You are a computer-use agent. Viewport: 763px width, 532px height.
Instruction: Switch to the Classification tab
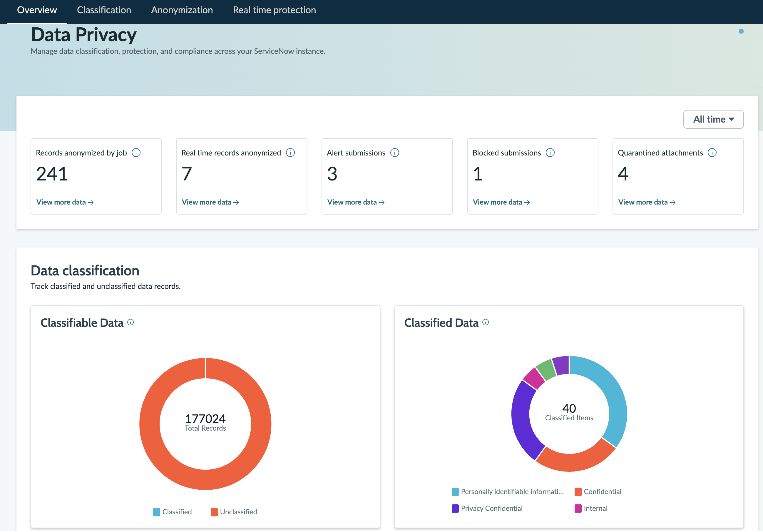104,10
